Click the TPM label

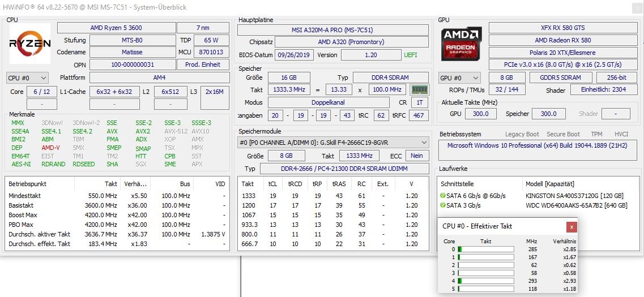click(596, 134)
